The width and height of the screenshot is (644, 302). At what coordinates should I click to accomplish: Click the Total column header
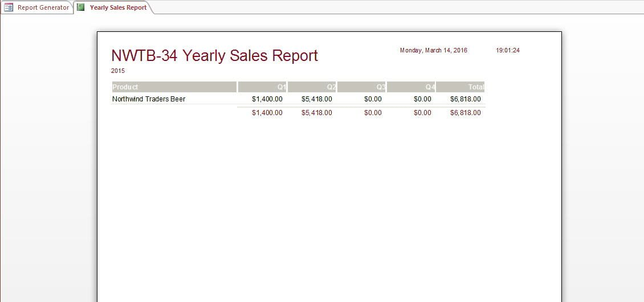(460, 87)
